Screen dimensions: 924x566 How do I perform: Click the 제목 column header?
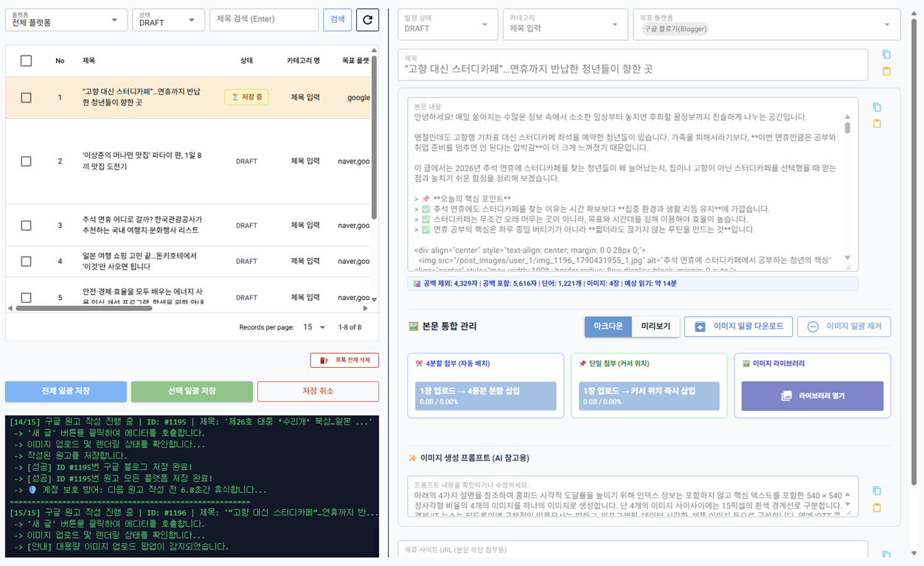point(88,60)
